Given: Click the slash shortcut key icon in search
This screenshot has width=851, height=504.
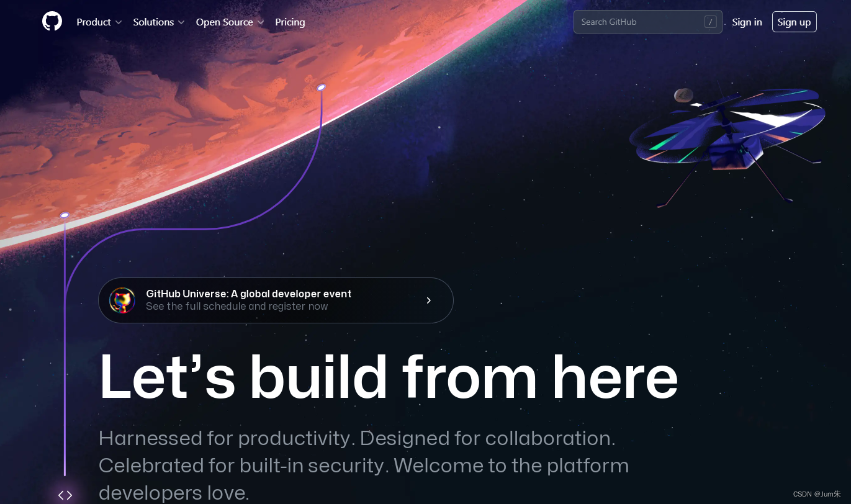Looking at the screenshot, I should (x=711, y=22).
